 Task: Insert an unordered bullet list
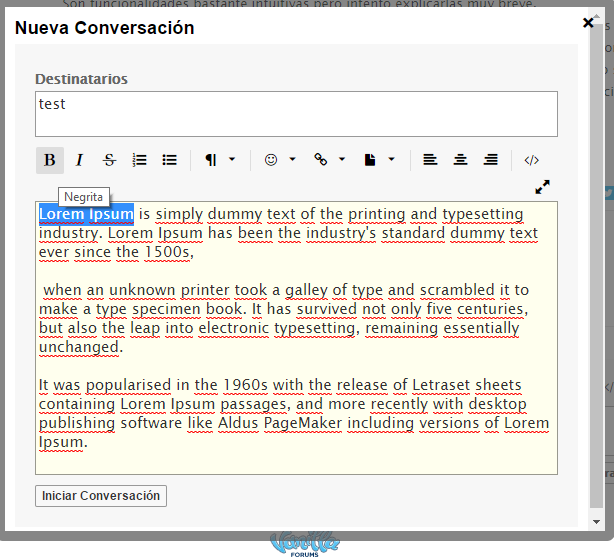tap(170, 160)
